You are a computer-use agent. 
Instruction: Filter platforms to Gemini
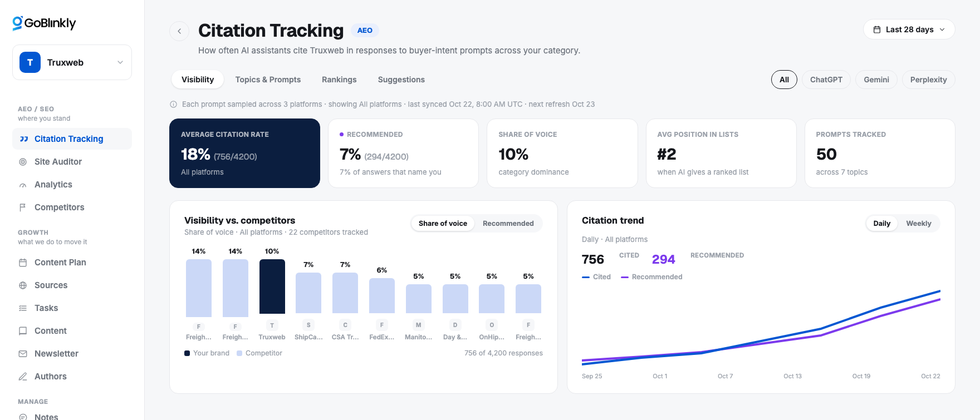pyautogui.click(x=876, y=80)
